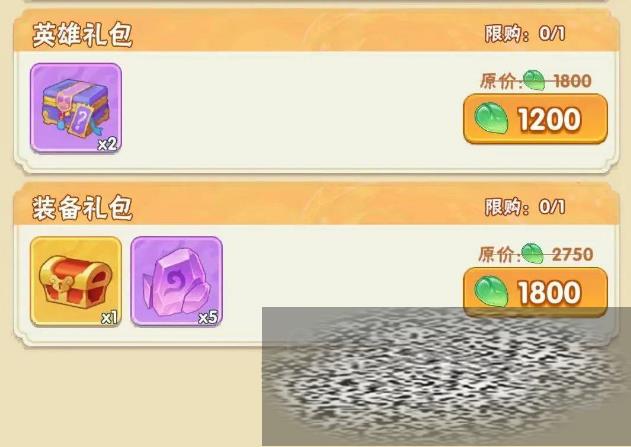631x447 pixels.
Task: Buy 装备礼包 for 1800 leaves
Action: point(535,292)
